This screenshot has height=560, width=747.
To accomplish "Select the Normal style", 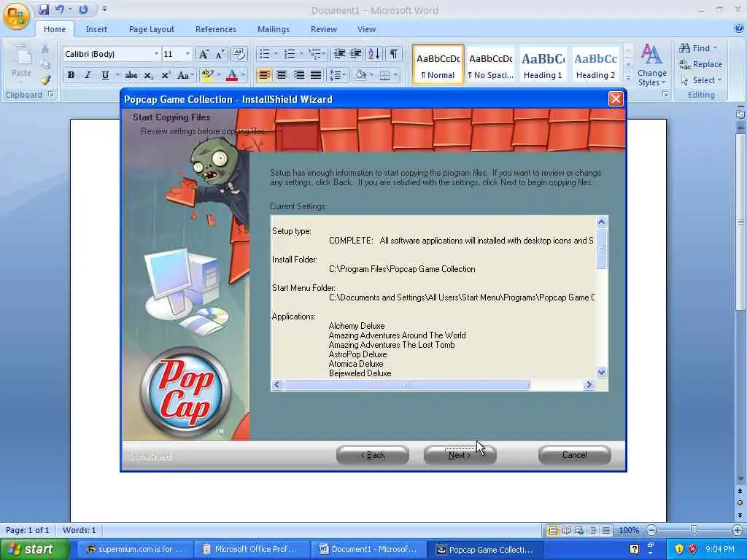I will 438,65.
